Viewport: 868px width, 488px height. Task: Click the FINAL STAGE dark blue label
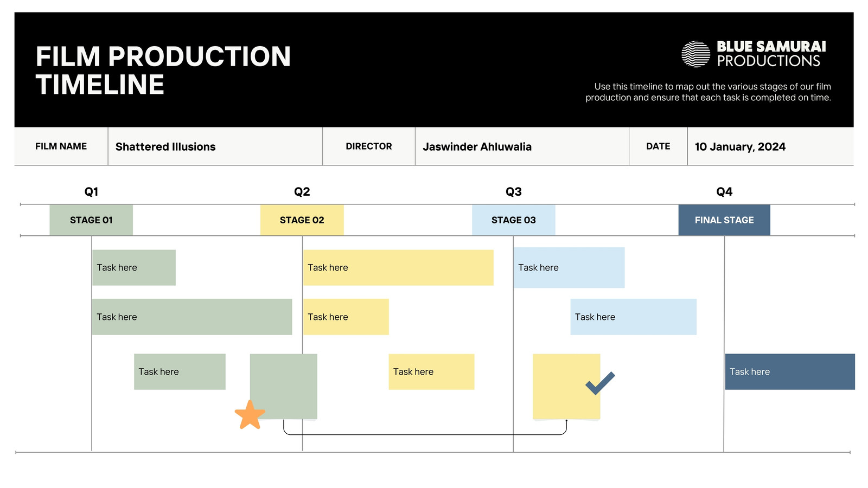click(724, 220)
